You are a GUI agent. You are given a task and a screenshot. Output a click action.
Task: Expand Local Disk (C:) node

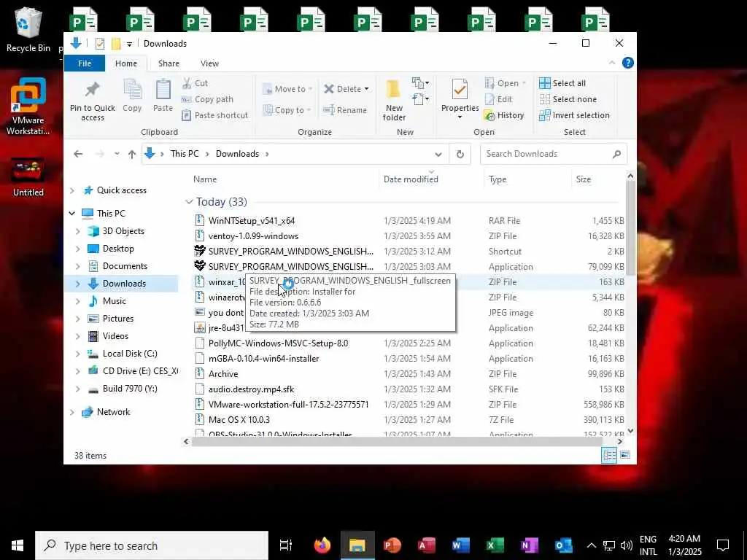click(77, 354)
